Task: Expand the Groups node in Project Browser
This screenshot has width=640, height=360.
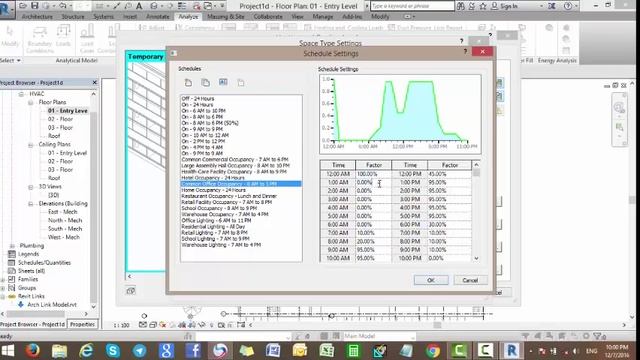Action: coord(3,288)
